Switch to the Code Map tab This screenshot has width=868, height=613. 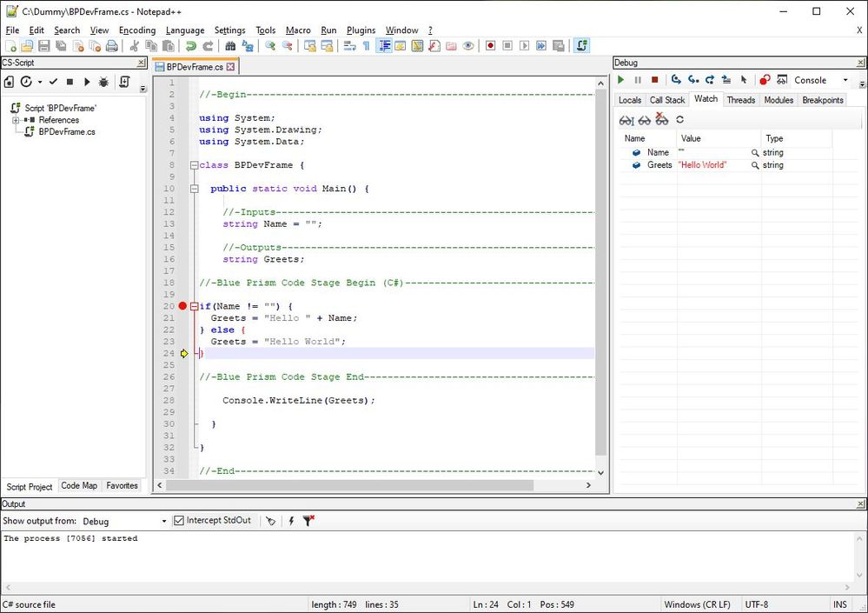(x=79, y=486)
